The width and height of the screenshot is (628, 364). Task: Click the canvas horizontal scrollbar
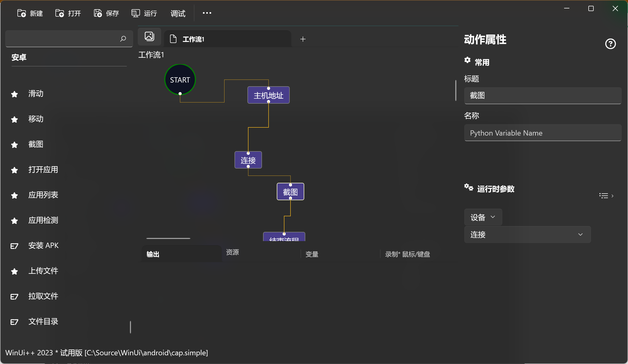(168, 238)
